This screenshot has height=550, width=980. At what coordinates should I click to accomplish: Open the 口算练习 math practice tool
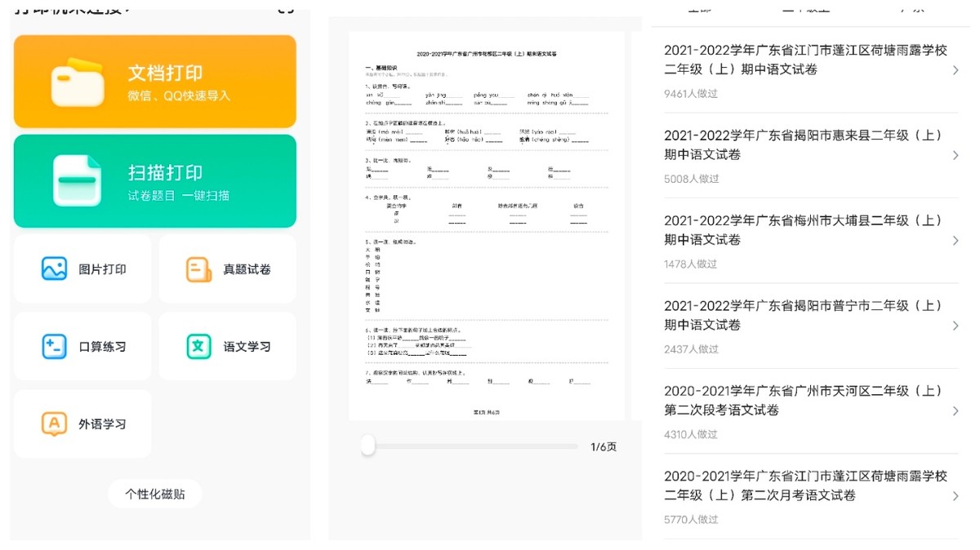pyautogui.click(x=82, y=345)
